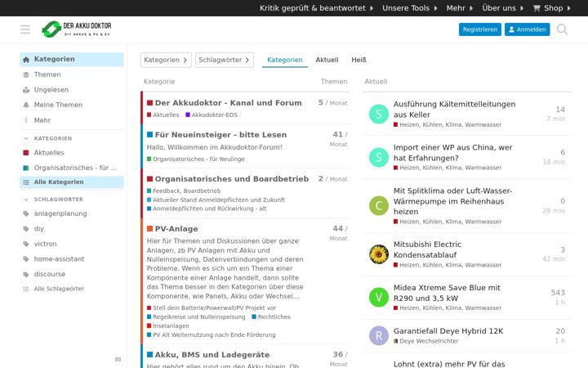The image size is (588, 368).
Task: Expand the Kritik geprüft & beantwortet menu
Action: coord(316,8)
